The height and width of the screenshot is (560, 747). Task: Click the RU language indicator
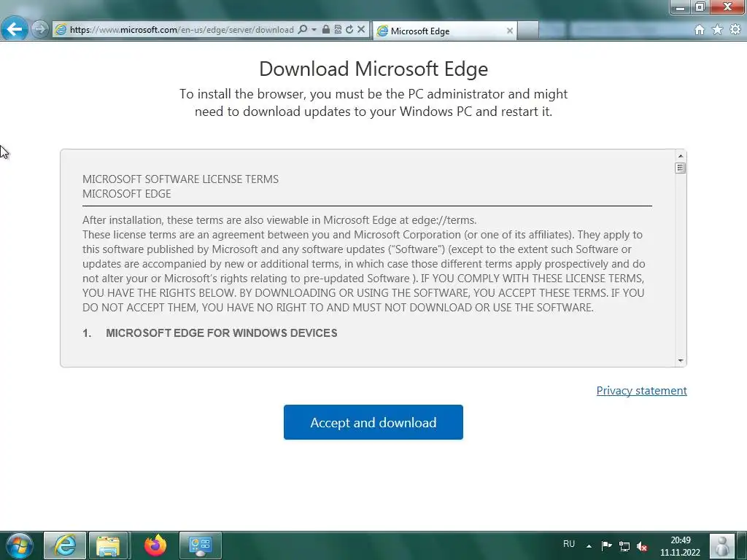click(x=569, y=544)
